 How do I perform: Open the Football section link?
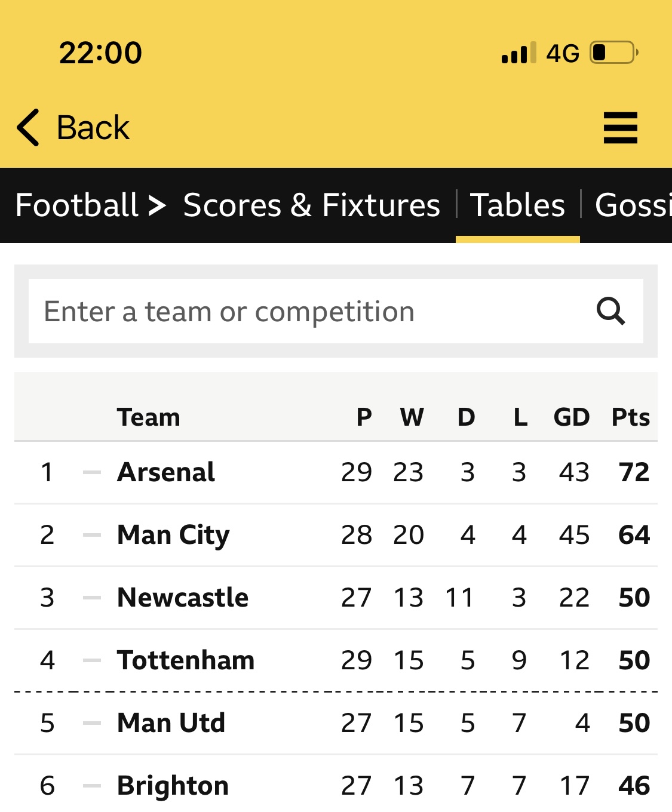click(76, 205)
